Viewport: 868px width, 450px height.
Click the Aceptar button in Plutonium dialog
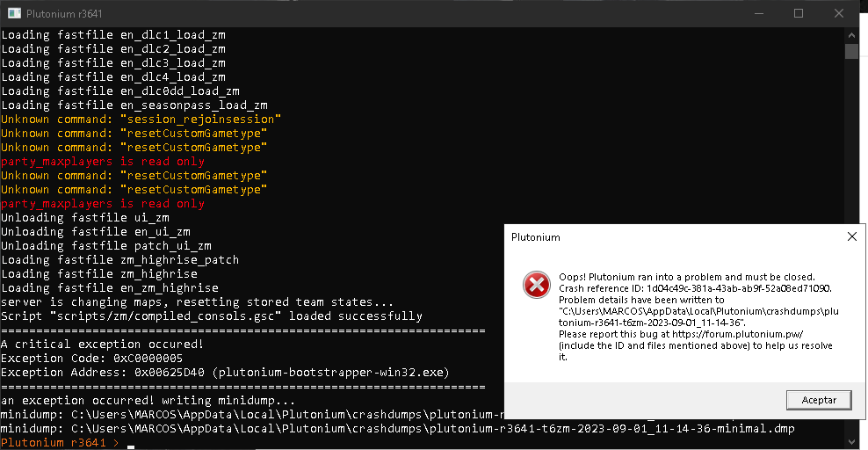pyautogui.click(x=819, y=400)
